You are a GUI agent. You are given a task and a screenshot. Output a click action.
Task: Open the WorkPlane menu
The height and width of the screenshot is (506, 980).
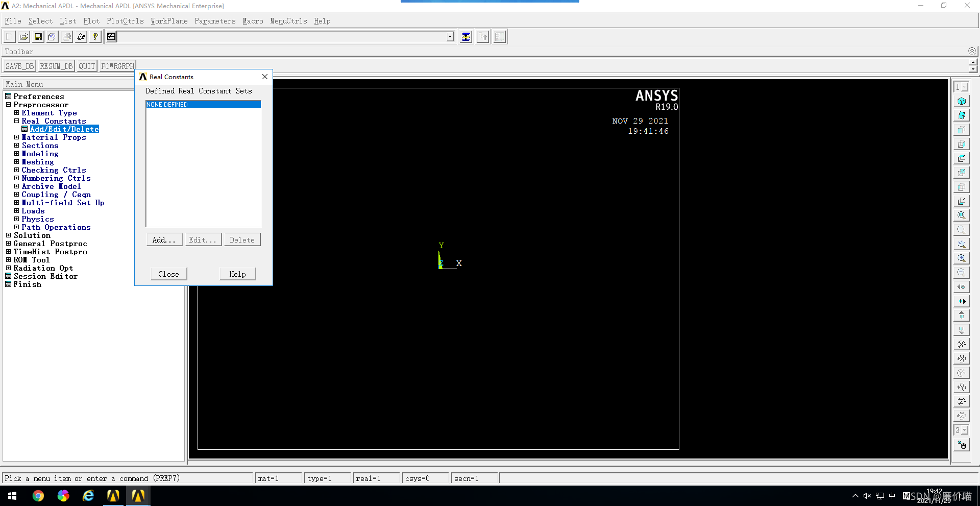pos(169,21)
